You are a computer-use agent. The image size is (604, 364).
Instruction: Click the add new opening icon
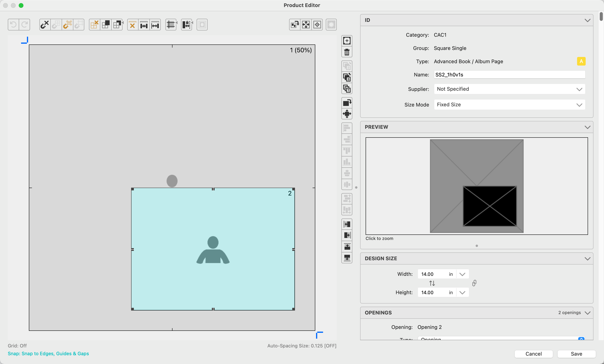click(347, 41)
